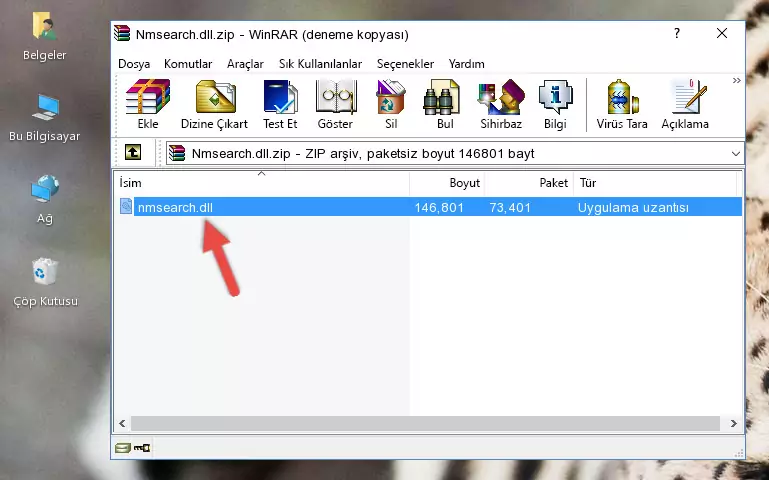Click the horizontal scrollbar track

click(425, 423)
